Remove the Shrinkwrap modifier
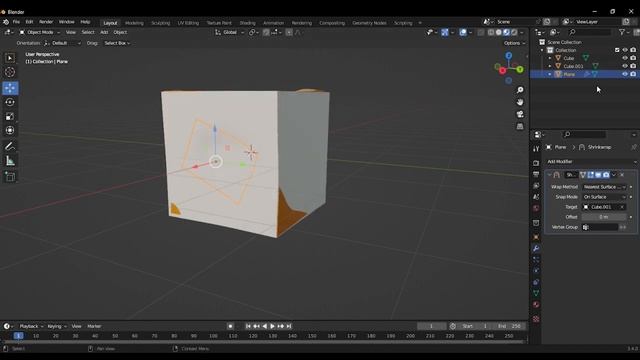Viewport: 640px width, 360px height. click(x=622, y=175)
